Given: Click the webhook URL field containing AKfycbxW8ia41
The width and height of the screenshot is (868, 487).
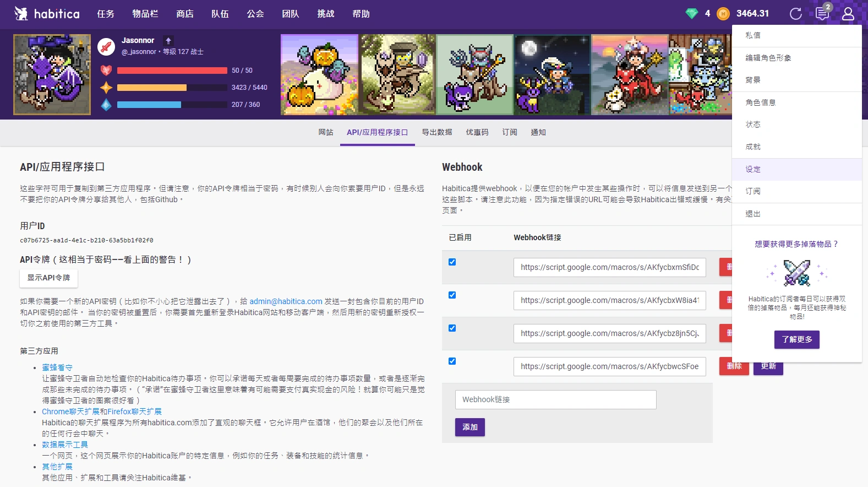Looking at the screenshot, I should tap(610, 300).
